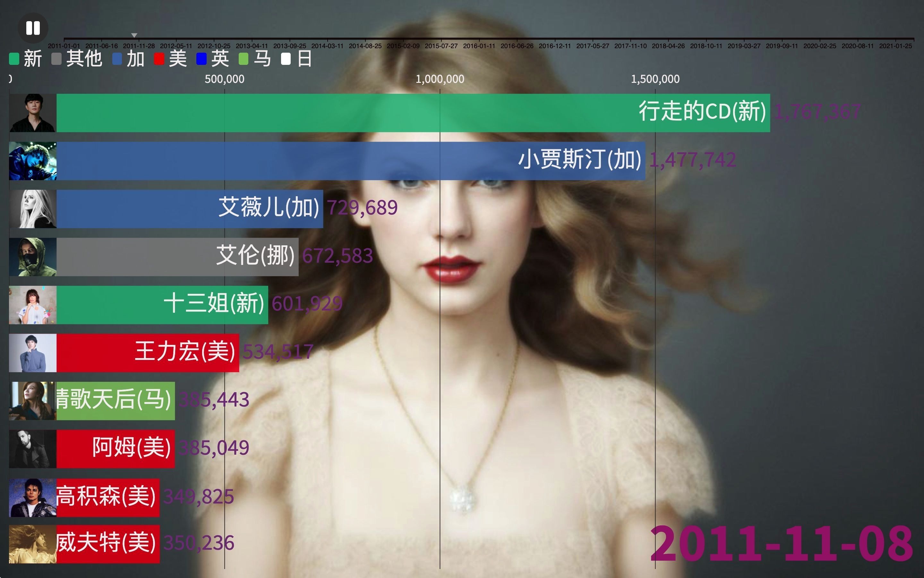Open the 王力宏 artist thumbnail
The image size is (924, 578).
(x=33, y=353)
